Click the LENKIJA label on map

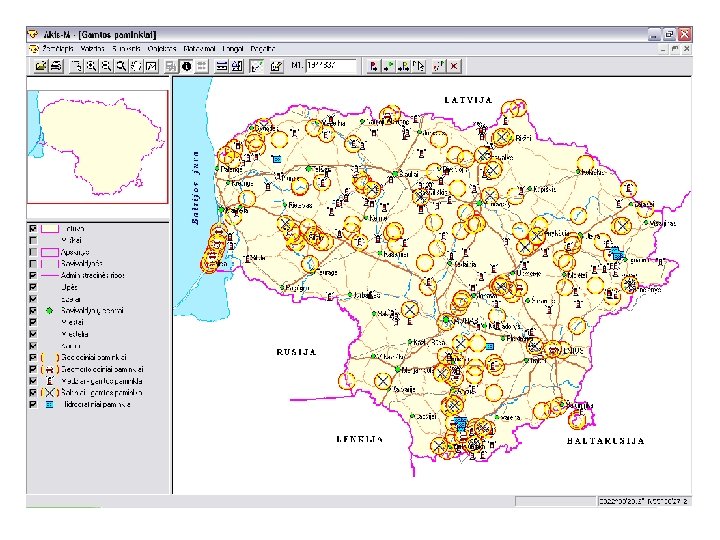[360, 439]
